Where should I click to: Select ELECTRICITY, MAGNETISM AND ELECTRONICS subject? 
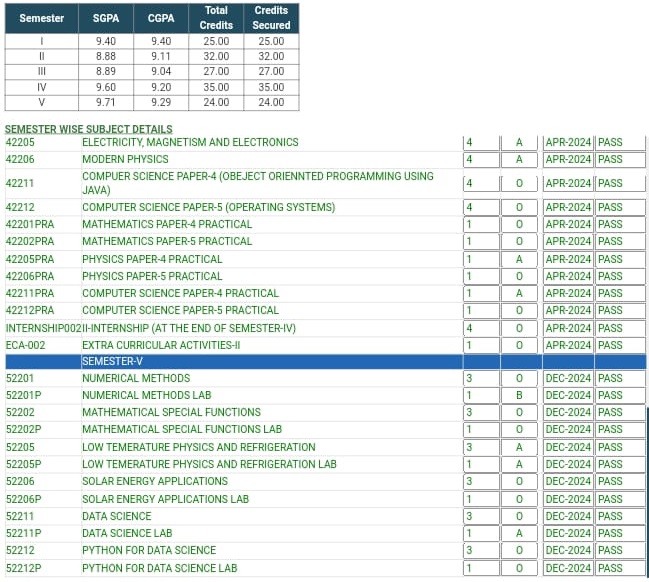click(x=190, y=142)
